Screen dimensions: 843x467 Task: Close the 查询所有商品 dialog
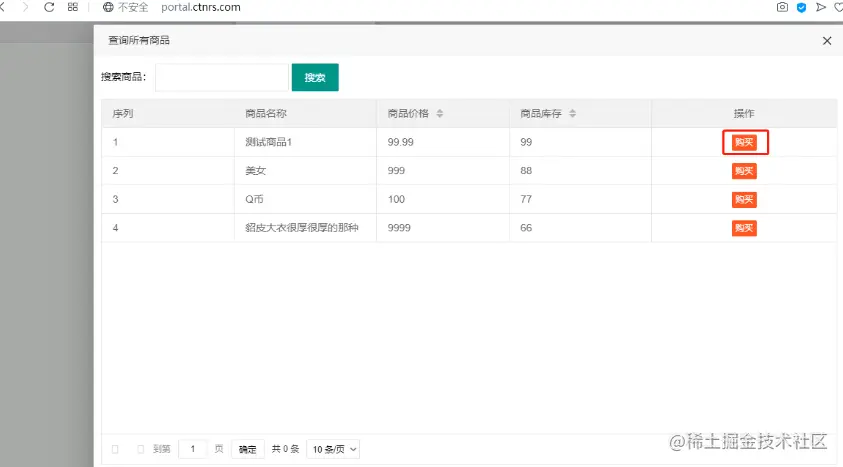827,41
